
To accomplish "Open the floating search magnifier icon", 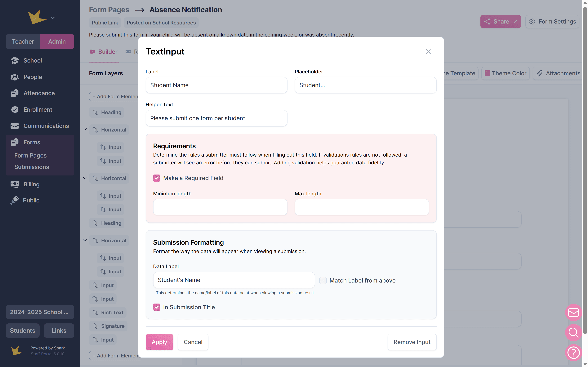I will [573, 333].
